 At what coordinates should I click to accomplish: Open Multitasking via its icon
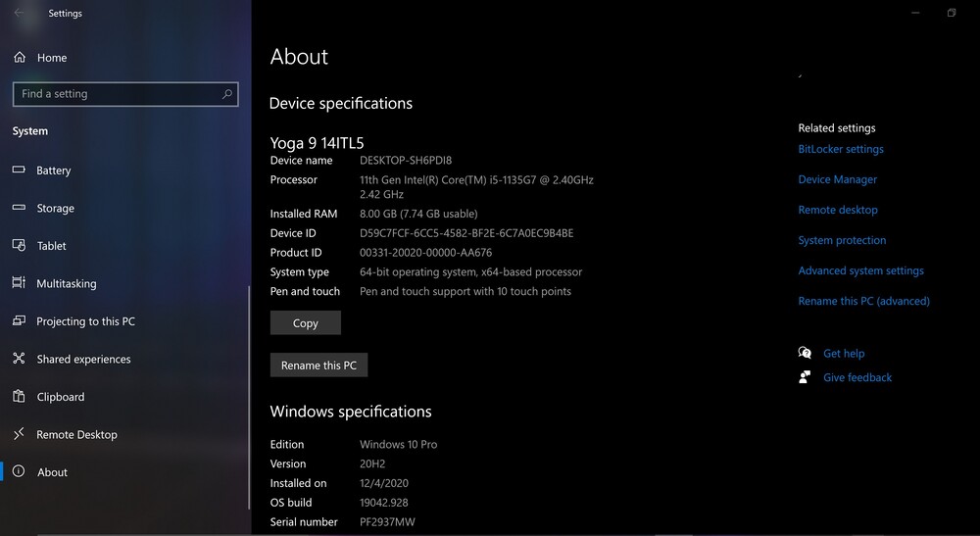(x=19, y=283)
